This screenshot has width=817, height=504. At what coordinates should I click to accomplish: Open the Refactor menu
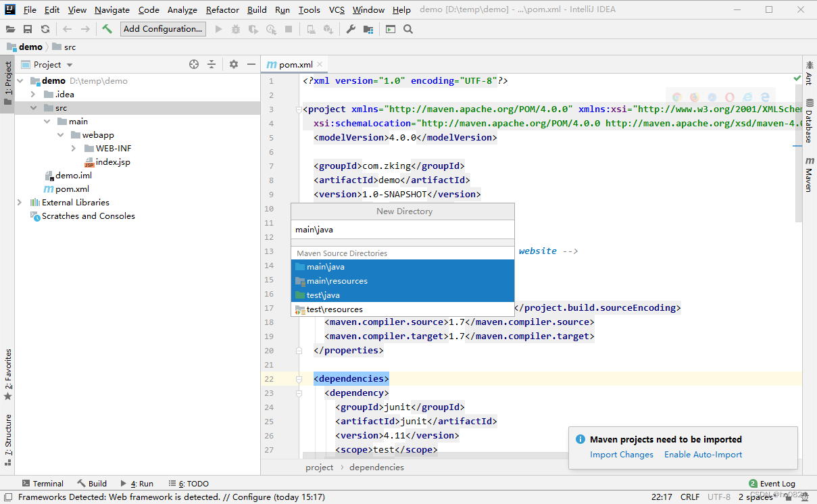[222, 10]
